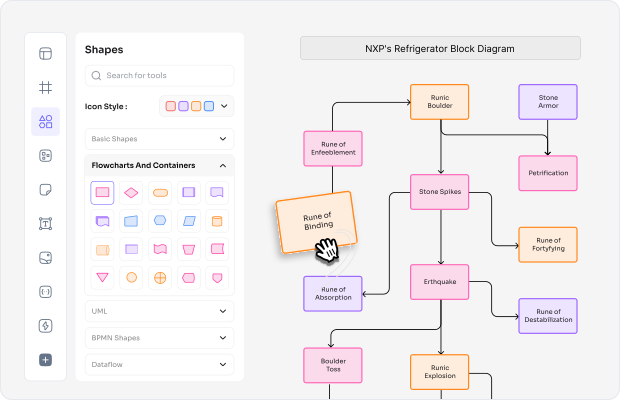
Task: Select the Stone Spikes diagram node
Action: click(440, 192)
